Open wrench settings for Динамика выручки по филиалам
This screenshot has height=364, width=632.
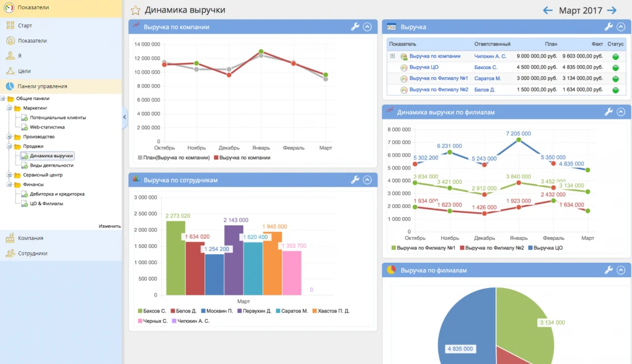609,112
